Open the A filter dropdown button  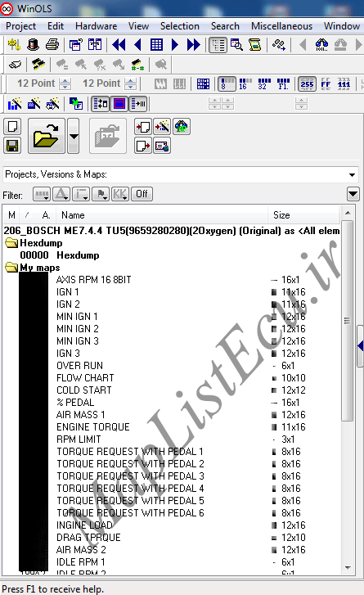pyautogui.click(x=61, y=194)
